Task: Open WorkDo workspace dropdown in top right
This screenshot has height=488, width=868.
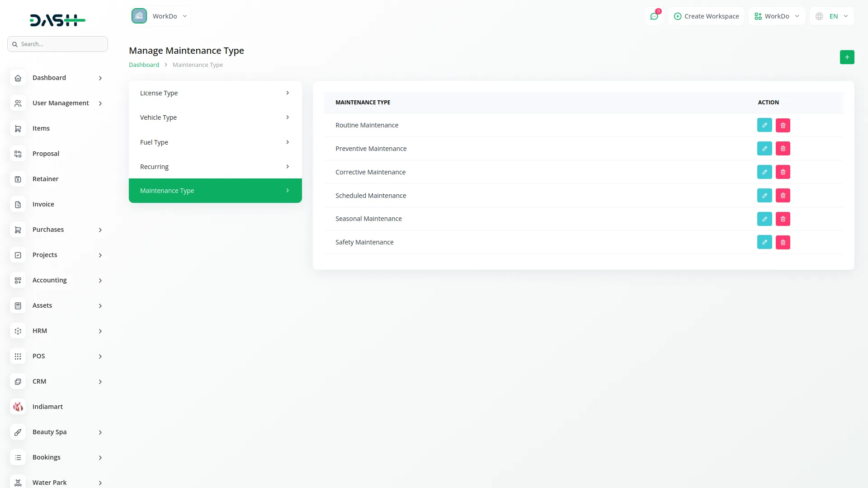Action: [776, 16]
